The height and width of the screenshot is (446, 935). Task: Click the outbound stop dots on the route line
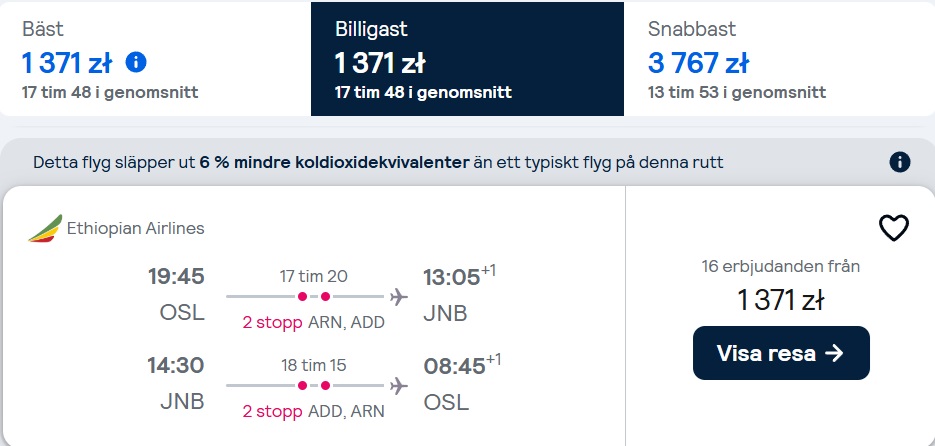coord(314,296)
